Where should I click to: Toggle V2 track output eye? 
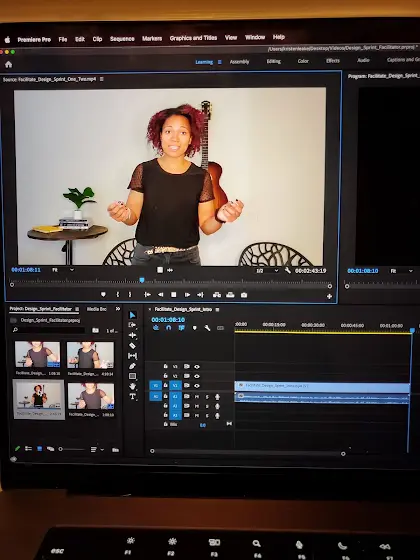(x=197, y=376)
